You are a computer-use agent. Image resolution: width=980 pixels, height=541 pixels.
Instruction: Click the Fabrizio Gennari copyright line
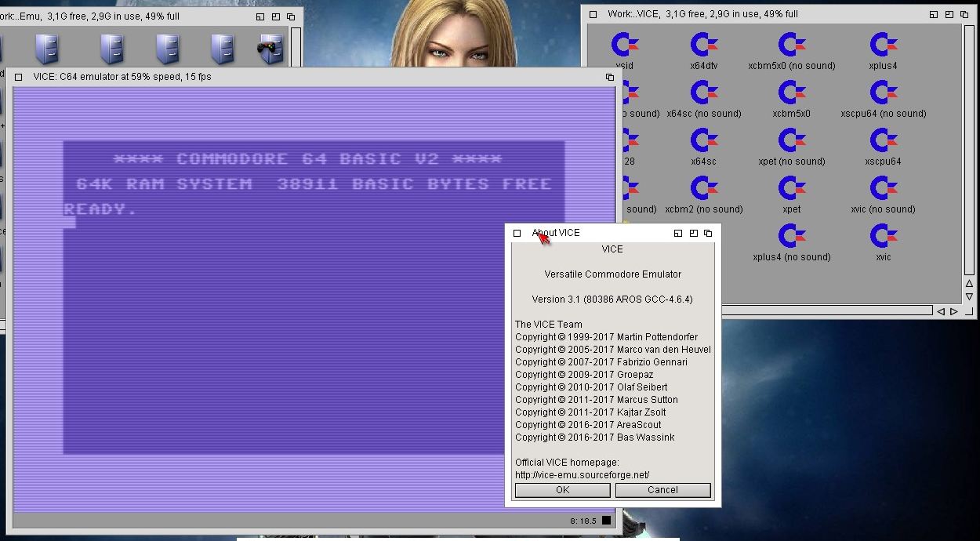pyautogui.click(x=601, y=362)
